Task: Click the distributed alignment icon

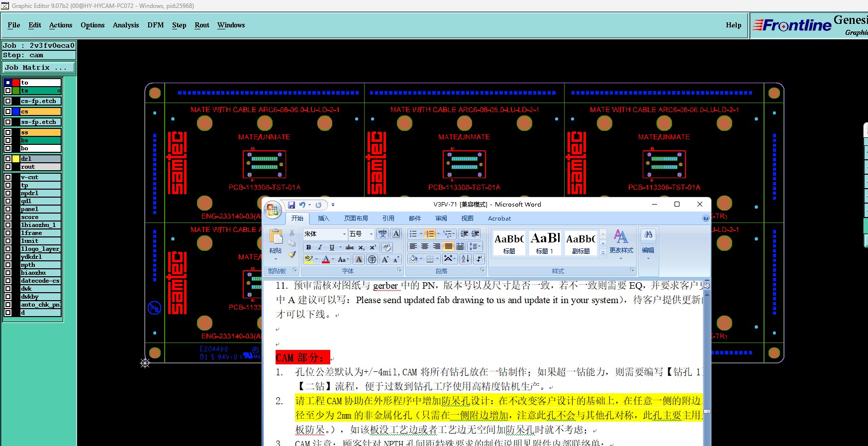Action: coord(460,246)
